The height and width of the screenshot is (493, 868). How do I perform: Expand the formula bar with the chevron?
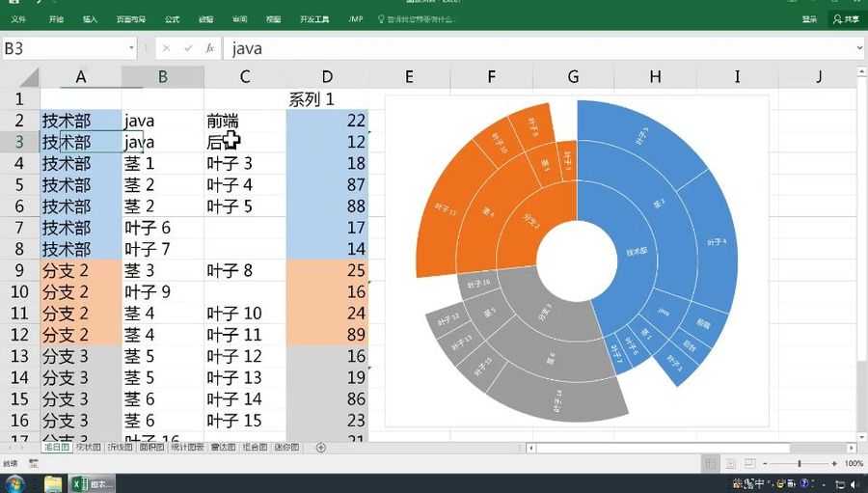(x=859, y=48)
